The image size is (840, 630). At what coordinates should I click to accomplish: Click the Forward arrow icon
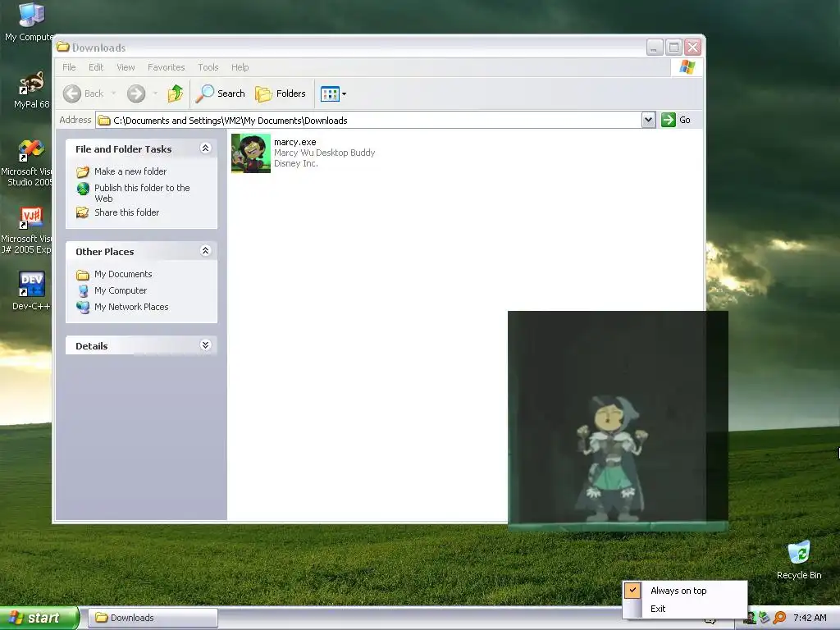136,94
